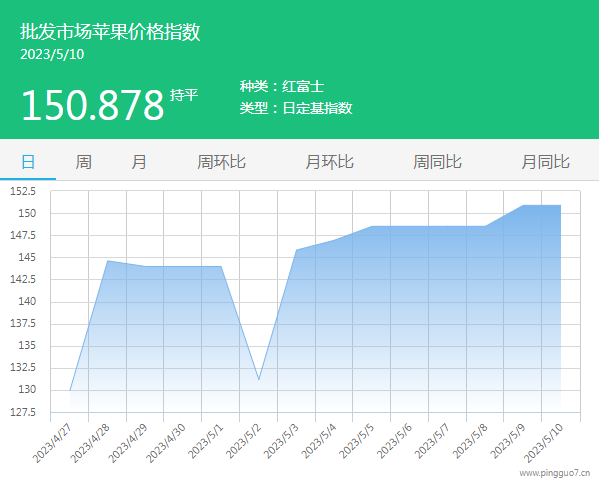Click the x-axis date 2023/5/7

point(432,442)
